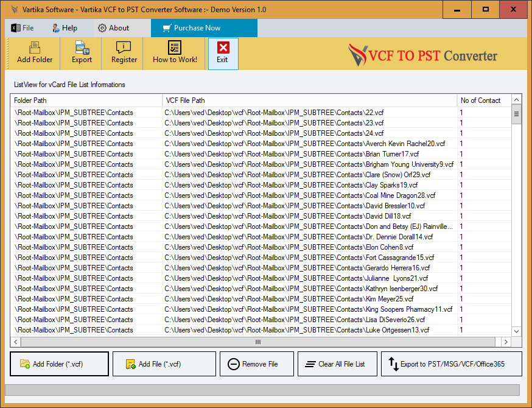Click Export to PST/MSG/VCF/Office365 button
The image size is (532, 408).
click(451, 364)
